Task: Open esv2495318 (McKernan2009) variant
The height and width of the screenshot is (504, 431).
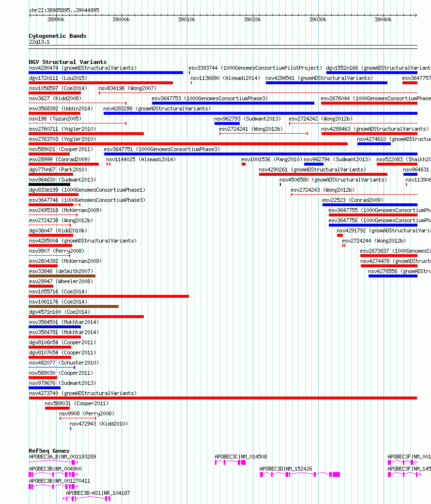Action: (65, 210)
